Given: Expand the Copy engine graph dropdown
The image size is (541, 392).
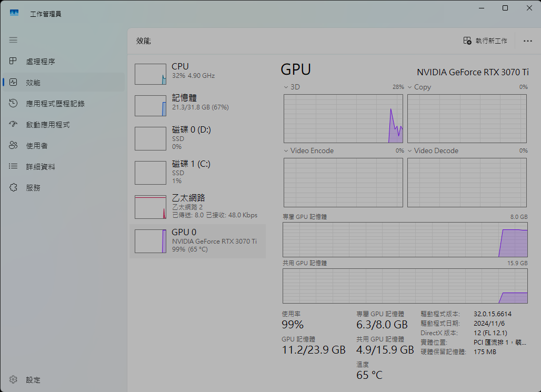Looking at the screenshot, I should (410, 87).
